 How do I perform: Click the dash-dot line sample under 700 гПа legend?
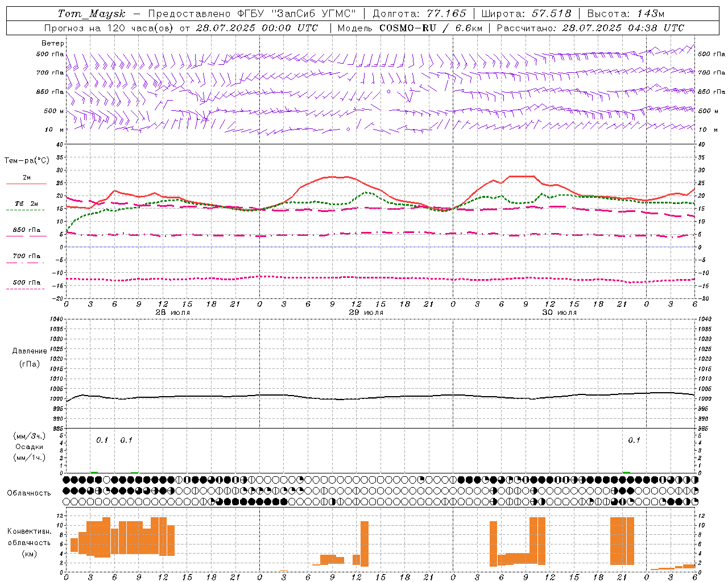[25, 263]
